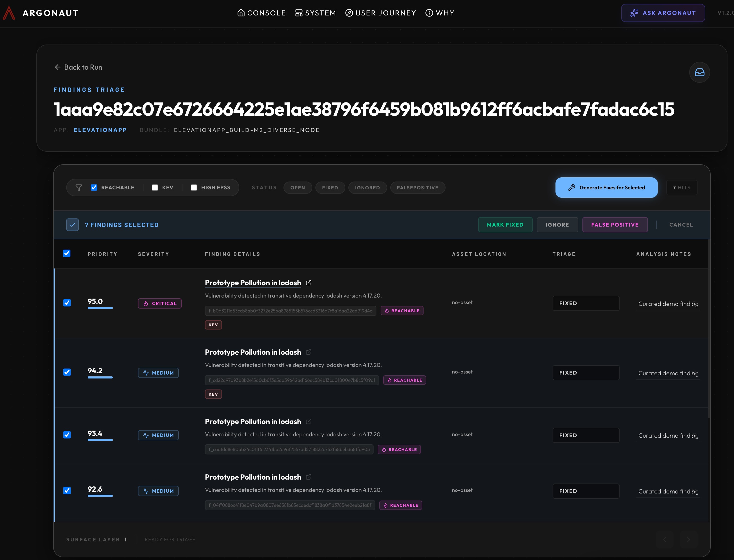The image size is (734, 560).
Task: Click the back arrow beside Back to Run
Action: [58, 67]
